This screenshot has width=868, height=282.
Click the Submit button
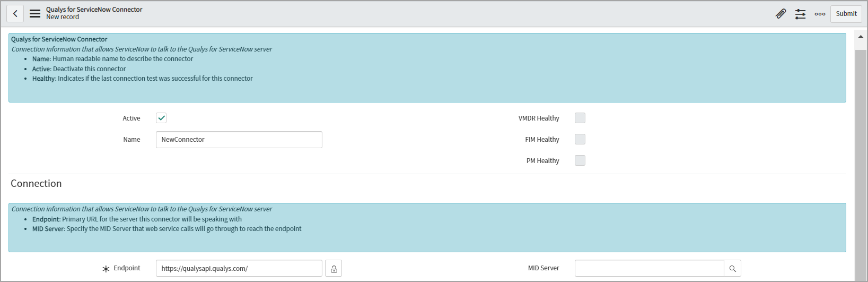[x=846, y=14]
